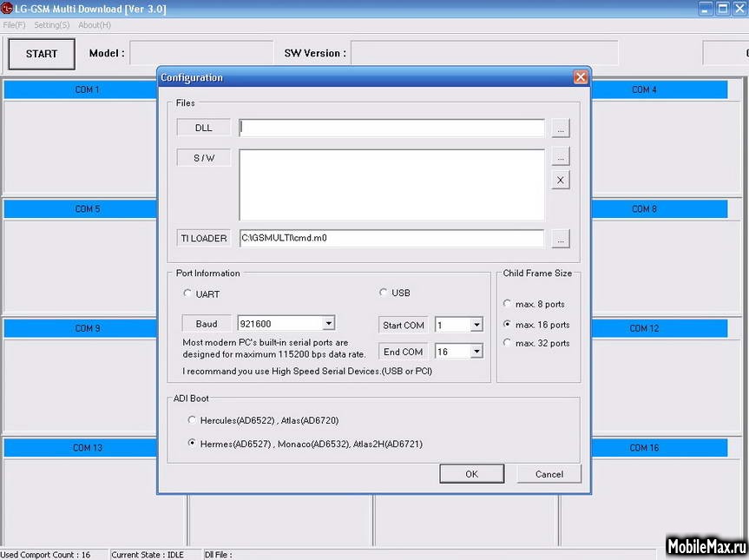Click the TI LOADER path field

(391, 238)
